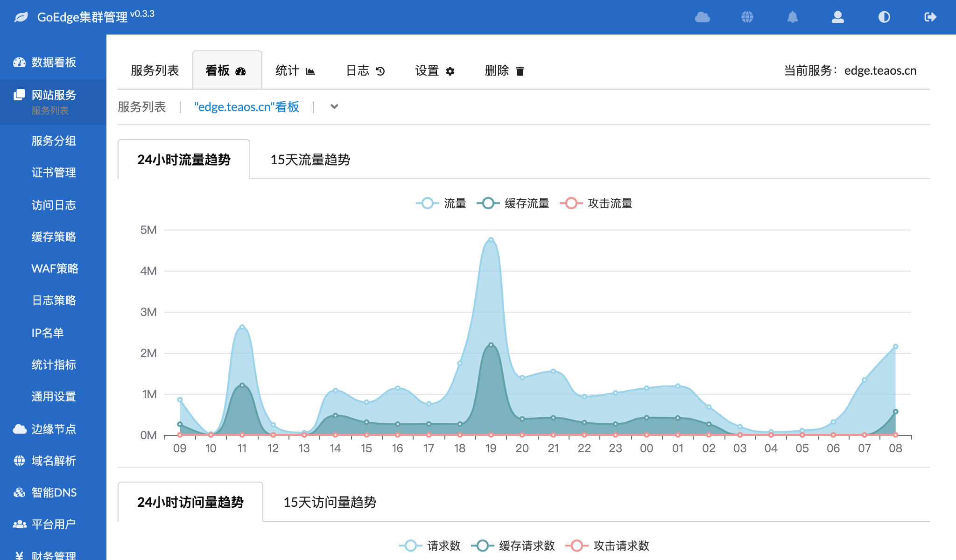956x560 pixels.
Task: Click the history icon beside 日志
Action: (380, 71)
